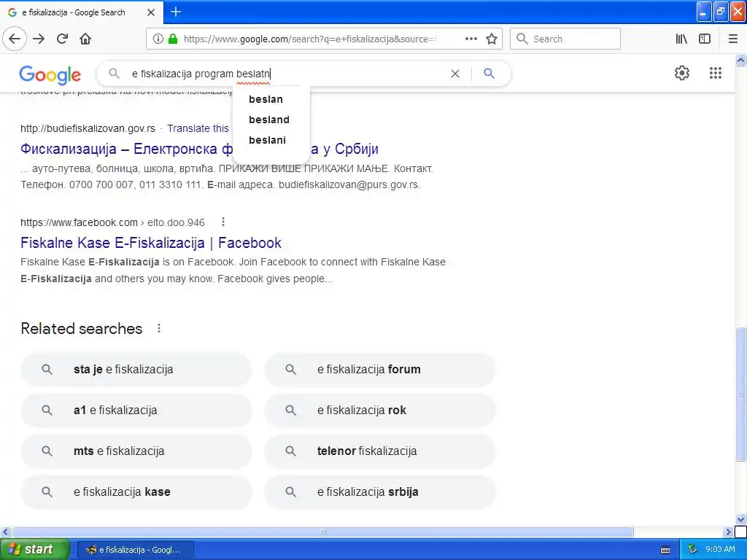Click the horizontal scrollbar right arrow
747x560 pixels.
pyautogui.click(x=728, y=532)
